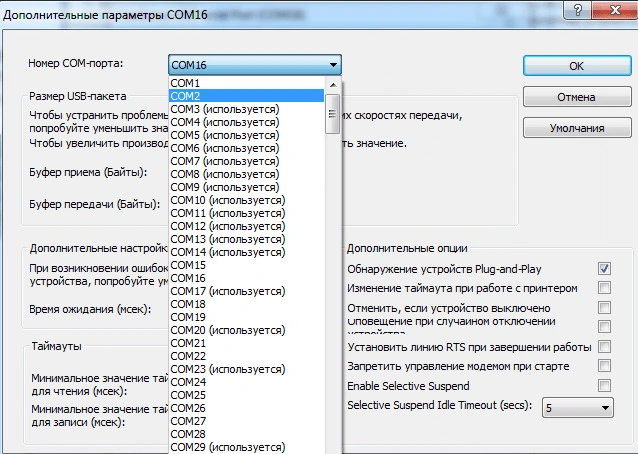
Task: Expand Selective Suspend Idle Timeout dropdown
Action: coord(577,407)
